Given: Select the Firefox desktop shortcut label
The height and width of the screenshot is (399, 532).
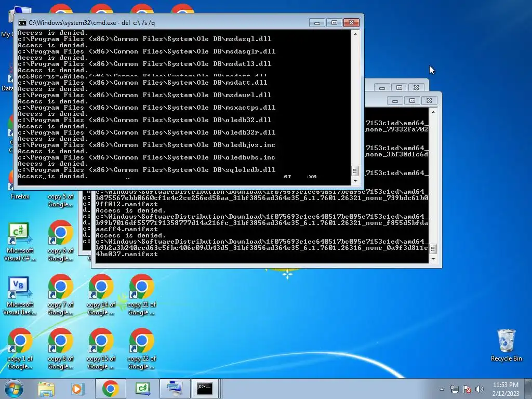Looking at the screenshot, I should tap(20, 196).
